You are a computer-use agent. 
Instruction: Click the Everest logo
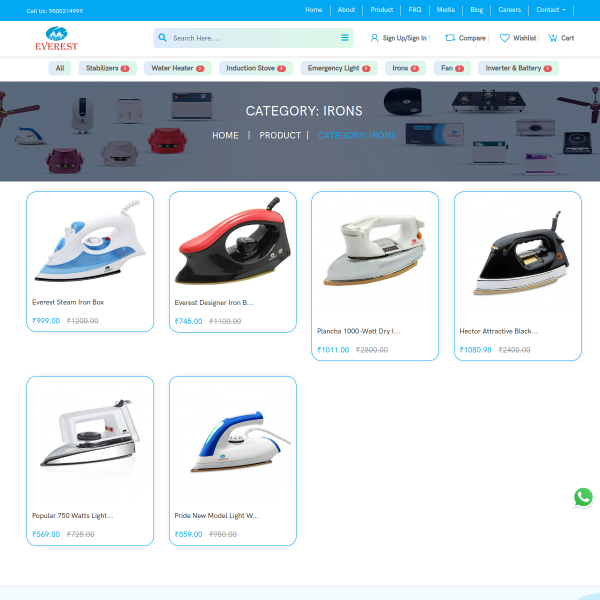click(56, 38)
